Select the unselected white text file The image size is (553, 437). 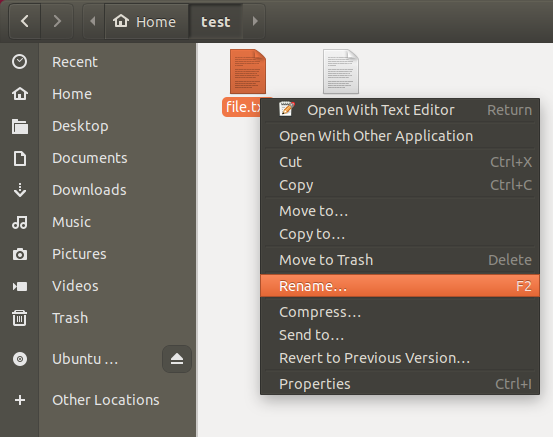click(341, 72)
